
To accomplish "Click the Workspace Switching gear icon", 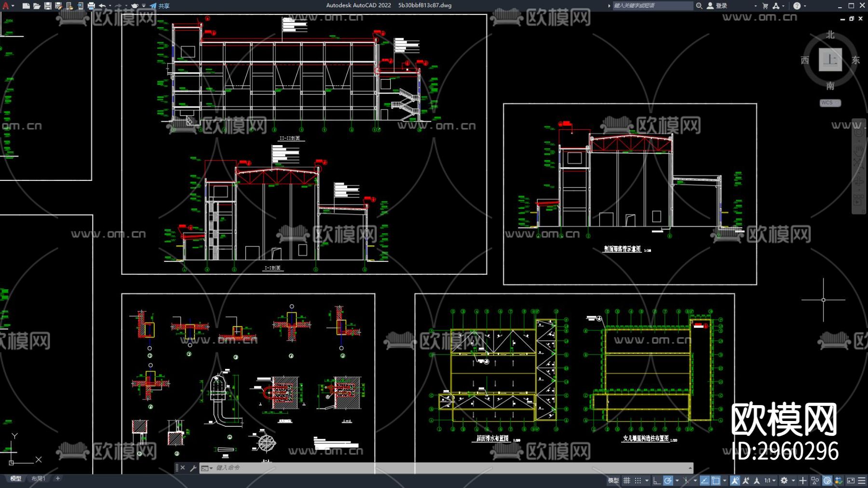I will click(784, 481).
